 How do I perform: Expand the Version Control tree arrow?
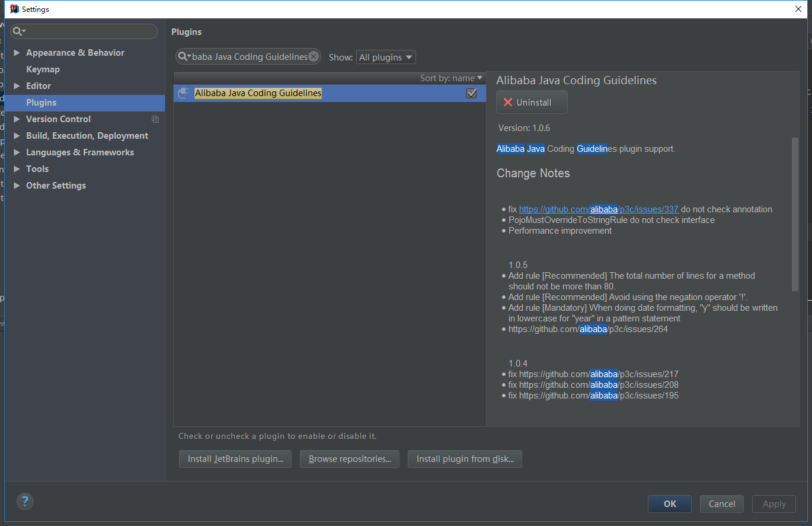coord(17,119)
